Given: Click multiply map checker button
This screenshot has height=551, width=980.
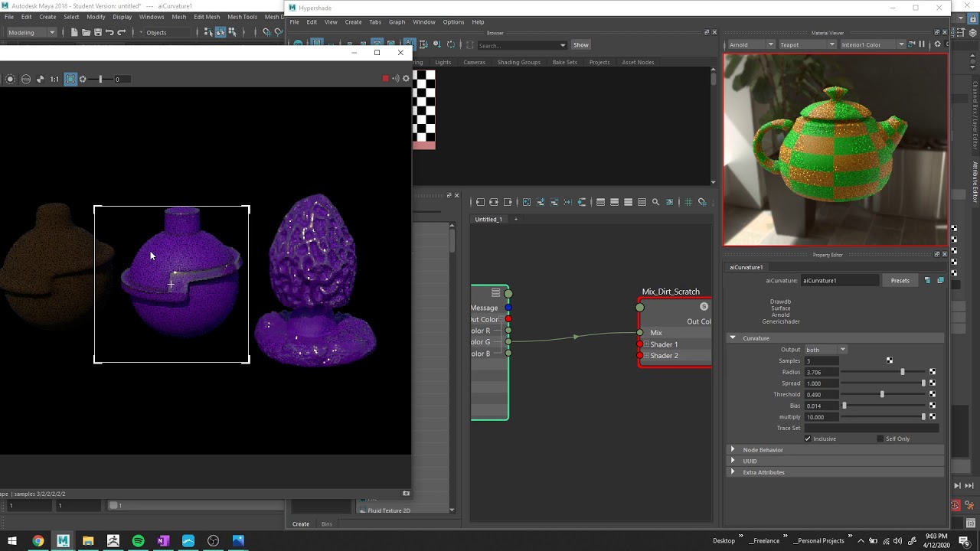Looking at the screenshot, I should (x=932, y=416).
